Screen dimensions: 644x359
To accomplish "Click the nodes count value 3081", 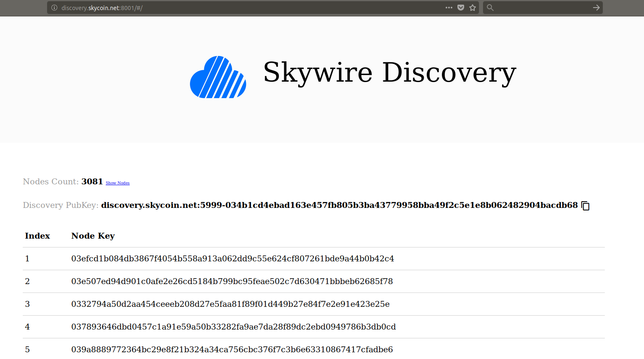I will [x=92, y=181].
